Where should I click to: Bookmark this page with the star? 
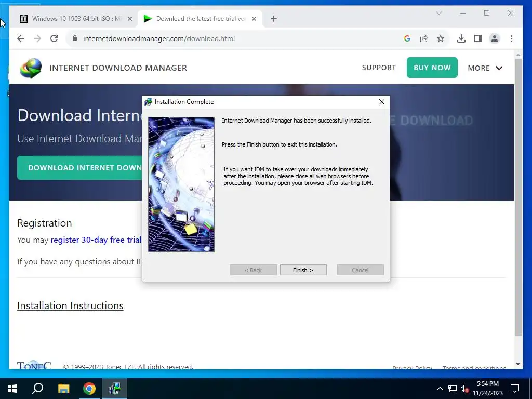[x=441, y=38]
